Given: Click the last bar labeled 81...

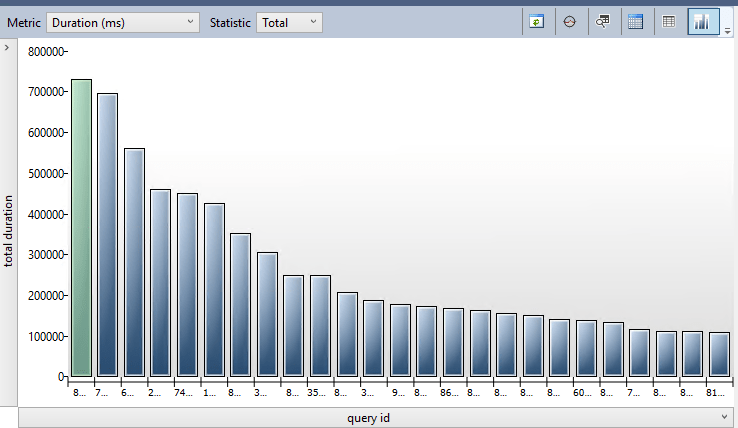Looking at the screenshot, I should click(x=719, y=354).
